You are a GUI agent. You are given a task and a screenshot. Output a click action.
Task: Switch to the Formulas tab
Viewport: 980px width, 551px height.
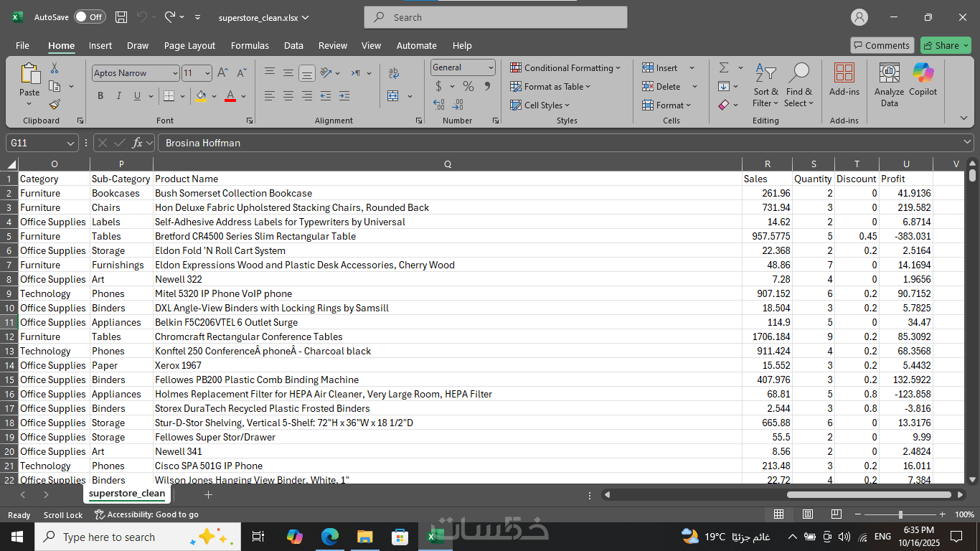point(250,45)
